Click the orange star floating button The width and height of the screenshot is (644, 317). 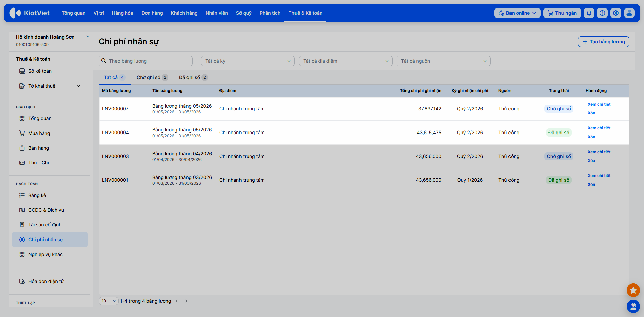coord(633,290)
